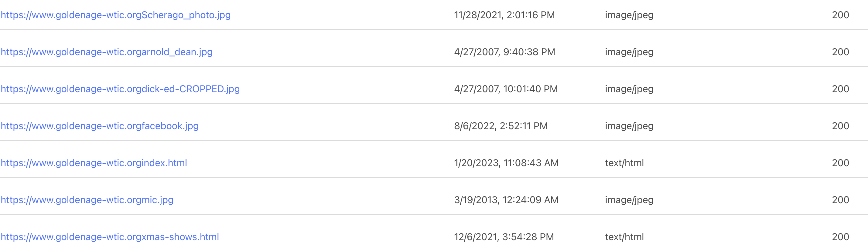Open the facebook.jpg link
868x248 pixels.
pos(100,126)
